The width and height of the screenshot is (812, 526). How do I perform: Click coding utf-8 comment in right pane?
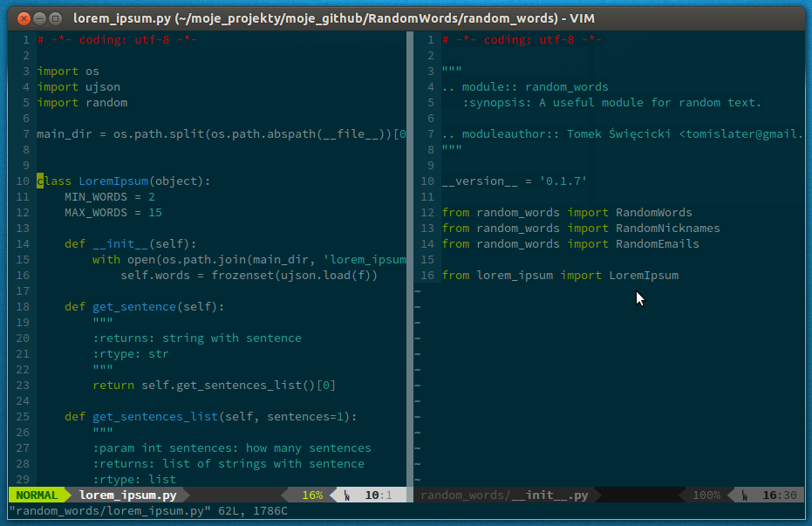(x=522, y=40)
